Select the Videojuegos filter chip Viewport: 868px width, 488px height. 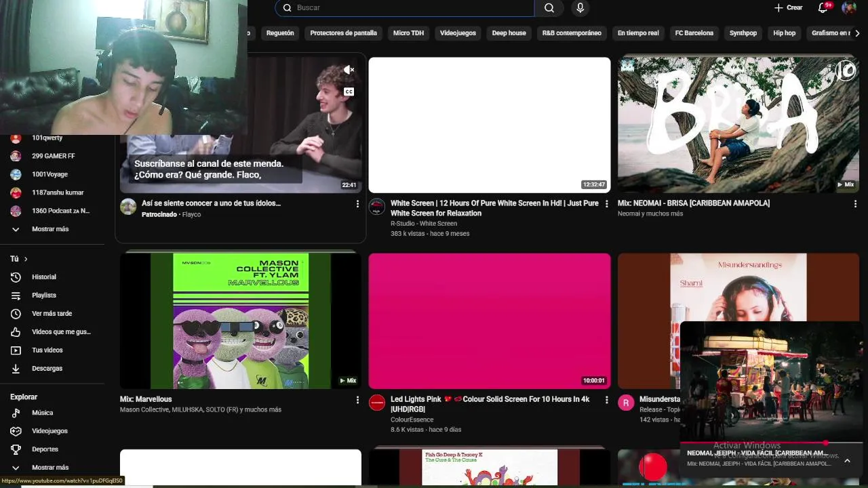point(458,33)
